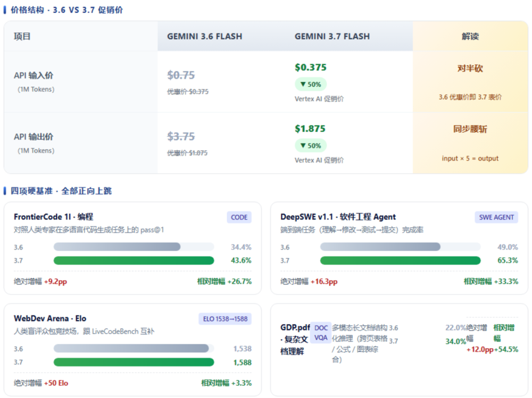Click the ▼50% badge under $0.375

pyautogui.click(x=311, y=84)
